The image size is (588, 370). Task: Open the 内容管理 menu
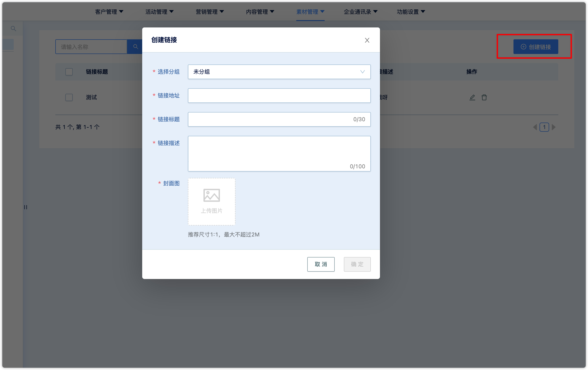[260, 12]
